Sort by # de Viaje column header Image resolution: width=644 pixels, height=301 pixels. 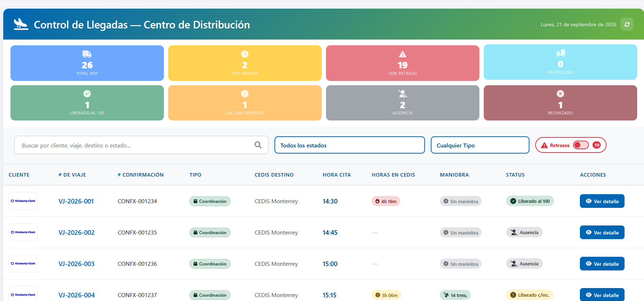[72, 175]
